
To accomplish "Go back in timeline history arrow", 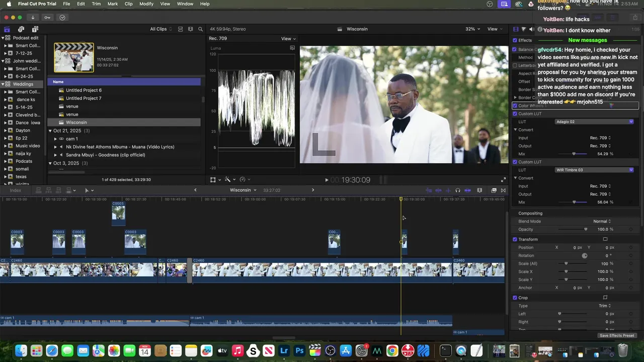I will 195,190.
